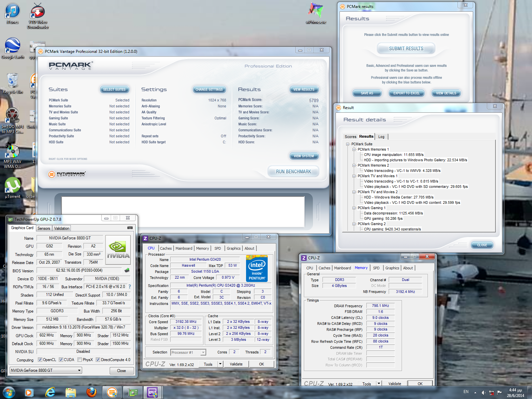Launch the wPrime.exe desktop icon

click(316, 13)
